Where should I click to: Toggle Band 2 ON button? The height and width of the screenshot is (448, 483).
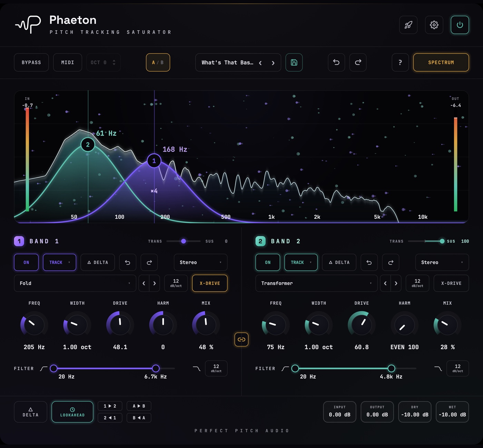click(268, 262)
